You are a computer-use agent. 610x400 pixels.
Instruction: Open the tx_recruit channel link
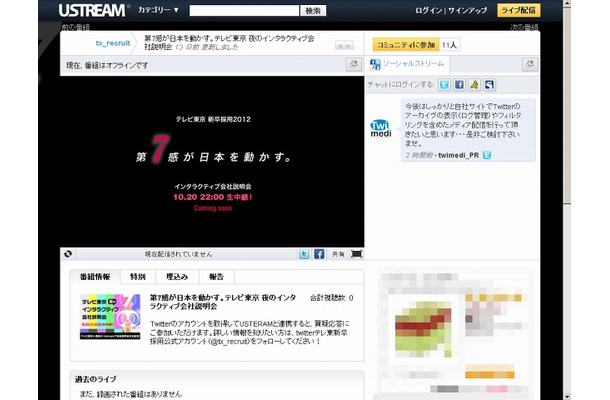(113, 43)
